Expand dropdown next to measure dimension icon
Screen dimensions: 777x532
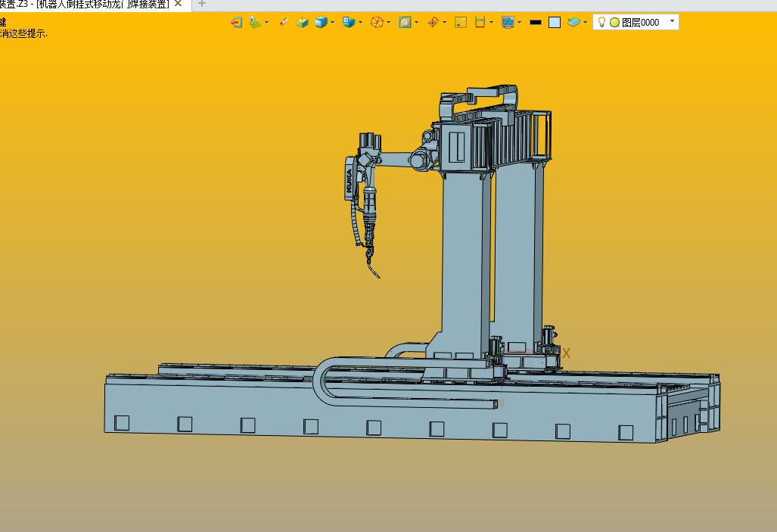click(x=491, y=22)
